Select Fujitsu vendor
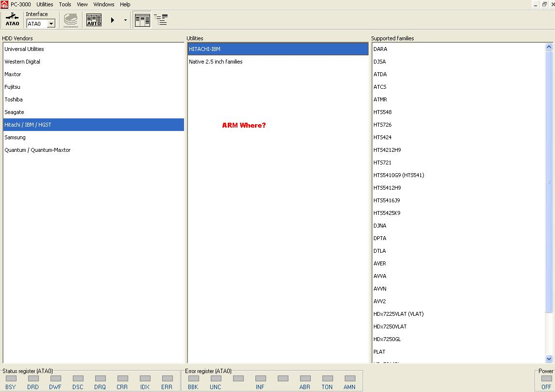 coord(93,87)
